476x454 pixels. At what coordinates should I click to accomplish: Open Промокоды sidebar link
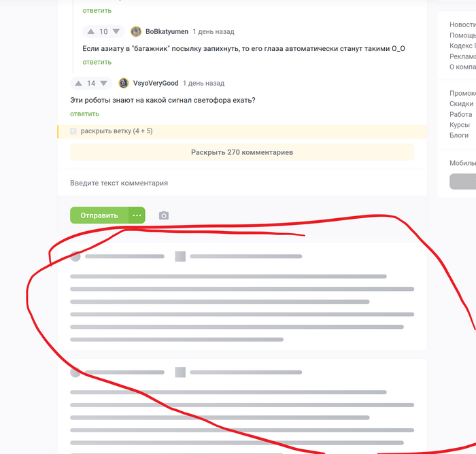[462, 94]
